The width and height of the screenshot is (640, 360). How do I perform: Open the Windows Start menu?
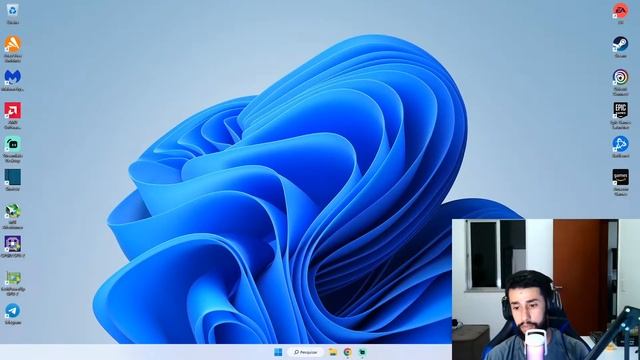pos(278,352)
